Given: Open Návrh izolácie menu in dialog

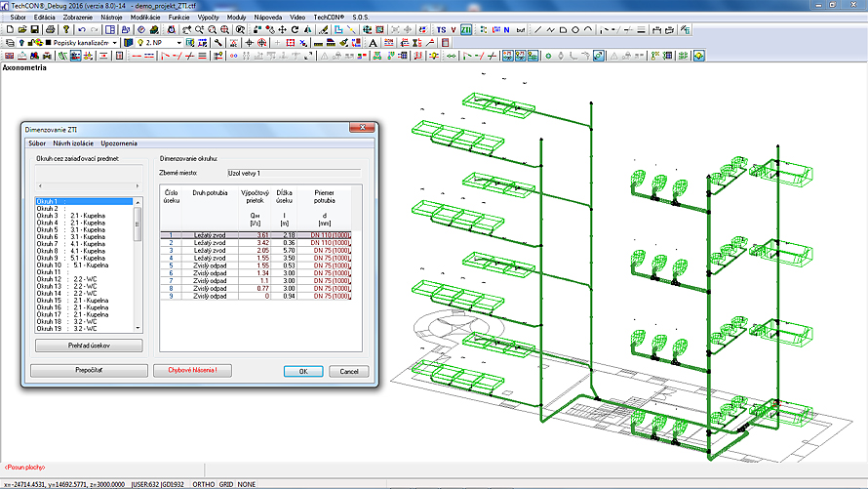Looking at the screenshot, I should (x=73, y=143).
